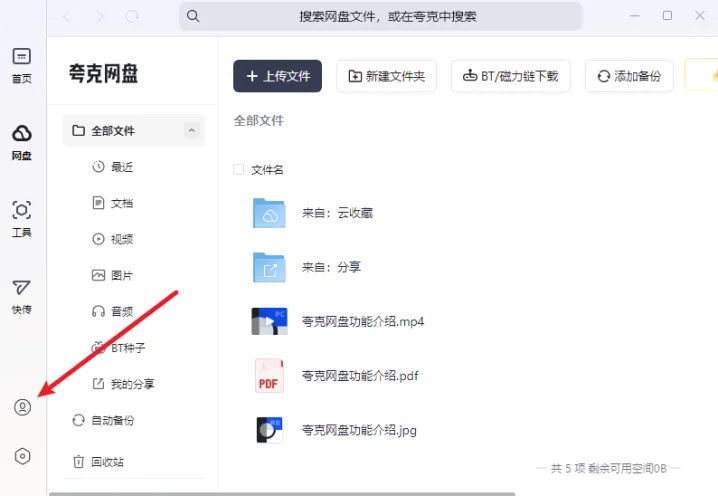Go forward with the right arrow

point(100,17)
